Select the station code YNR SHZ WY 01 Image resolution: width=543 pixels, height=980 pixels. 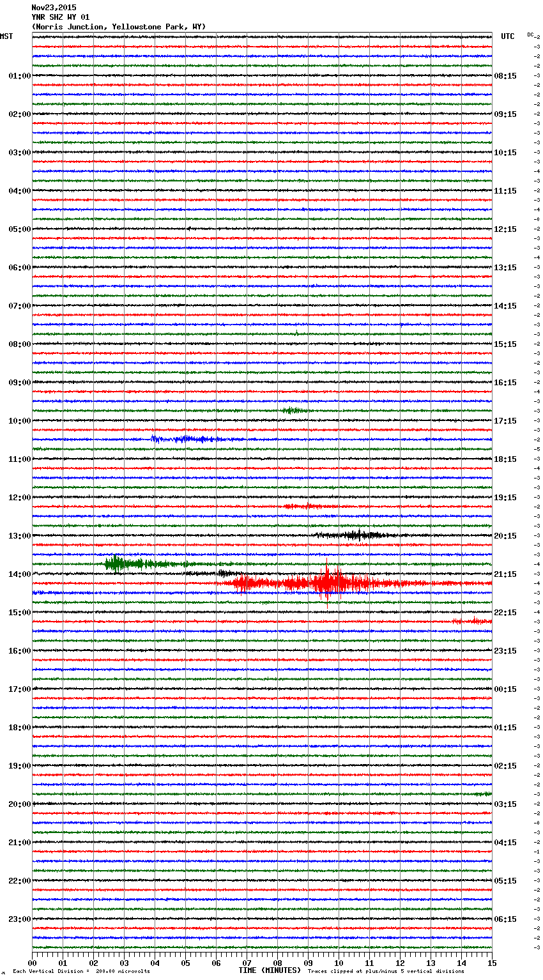point(61,17)
